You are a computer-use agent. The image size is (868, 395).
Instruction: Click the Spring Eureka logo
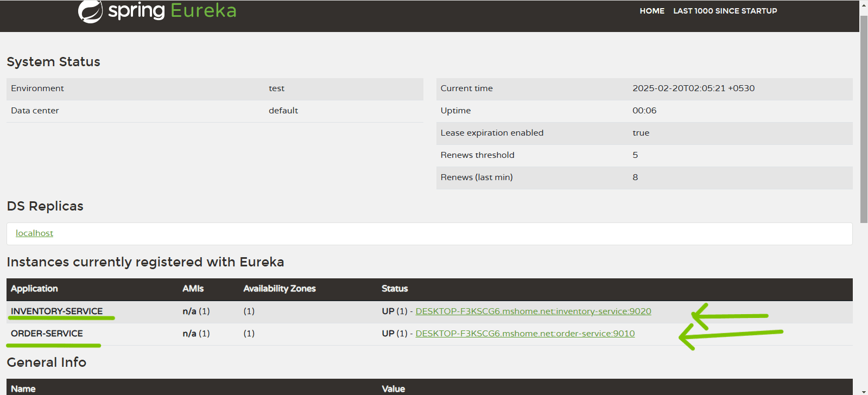click(157, 11)
